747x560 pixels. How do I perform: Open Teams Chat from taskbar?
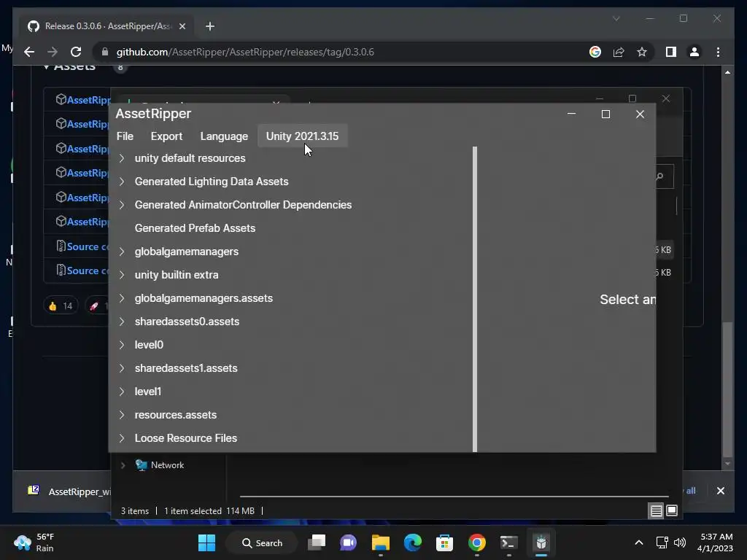coord(348,542)
